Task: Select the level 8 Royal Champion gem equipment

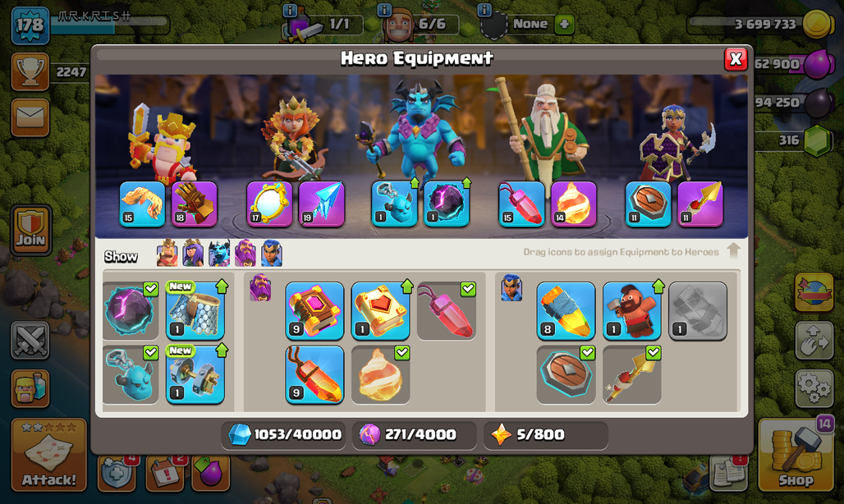Action: click(566, 311)
